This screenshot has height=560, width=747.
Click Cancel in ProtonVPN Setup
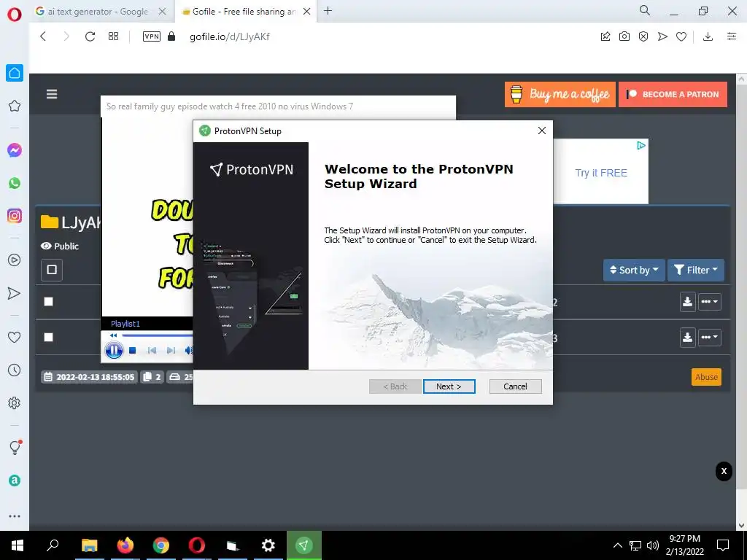515,386
